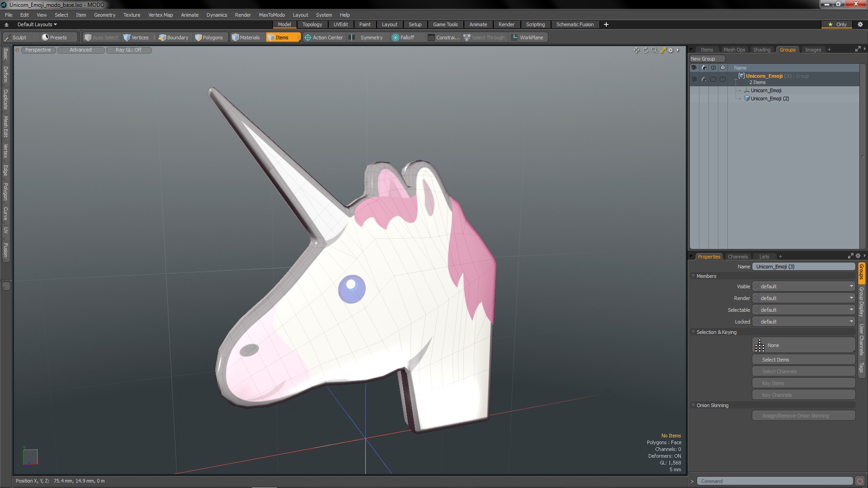The image size is (868, 488).
Task: Click the group Name input field
Action: click(803, 267)
